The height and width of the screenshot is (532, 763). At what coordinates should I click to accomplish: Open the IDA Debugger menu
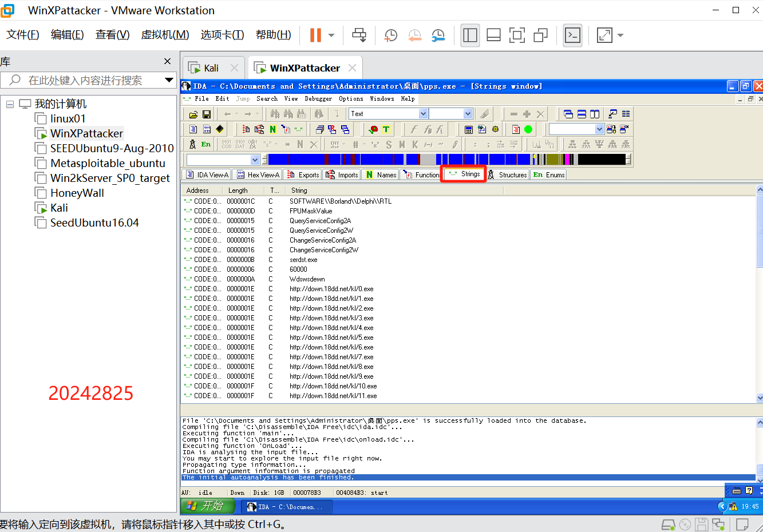pos(318,98)
